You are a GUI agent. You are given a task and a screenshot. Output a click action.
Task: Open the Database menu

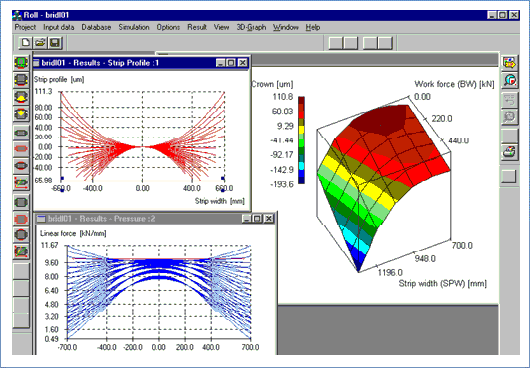(96, 27)
